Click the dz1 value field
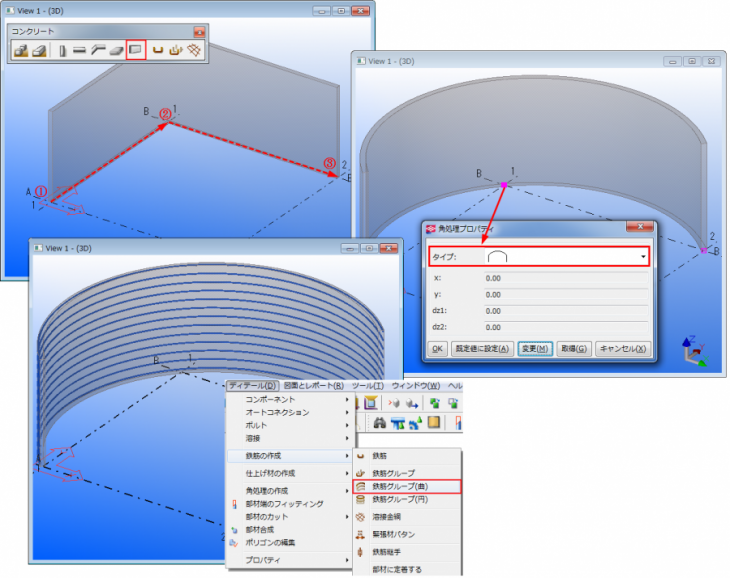The width and height of the screenshot is (730, 578). (x=565, y=312)
